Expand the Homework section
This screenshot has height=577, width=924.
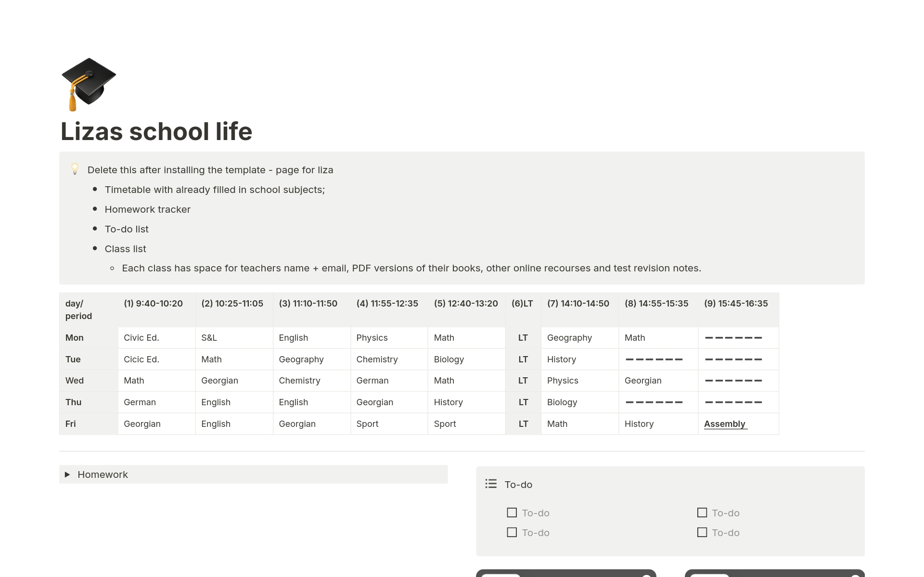tap(67, 474)
